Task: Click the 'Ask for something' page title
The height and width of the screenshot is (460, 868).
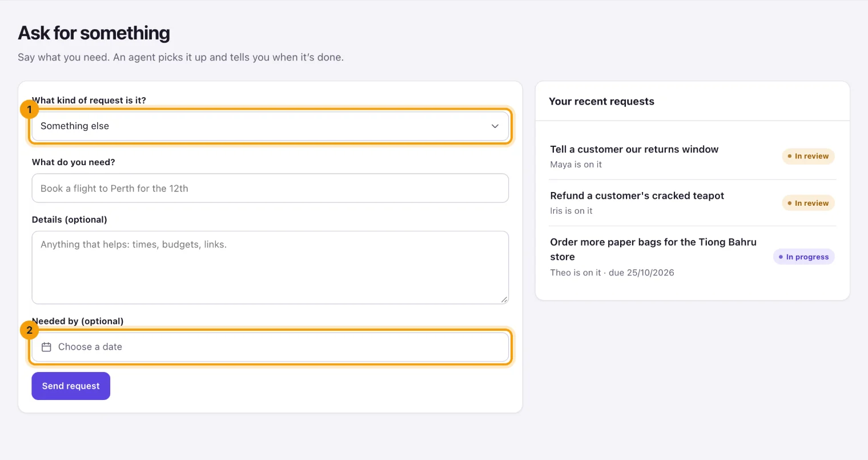Action: pyautogui.click(x=94, y=33)
